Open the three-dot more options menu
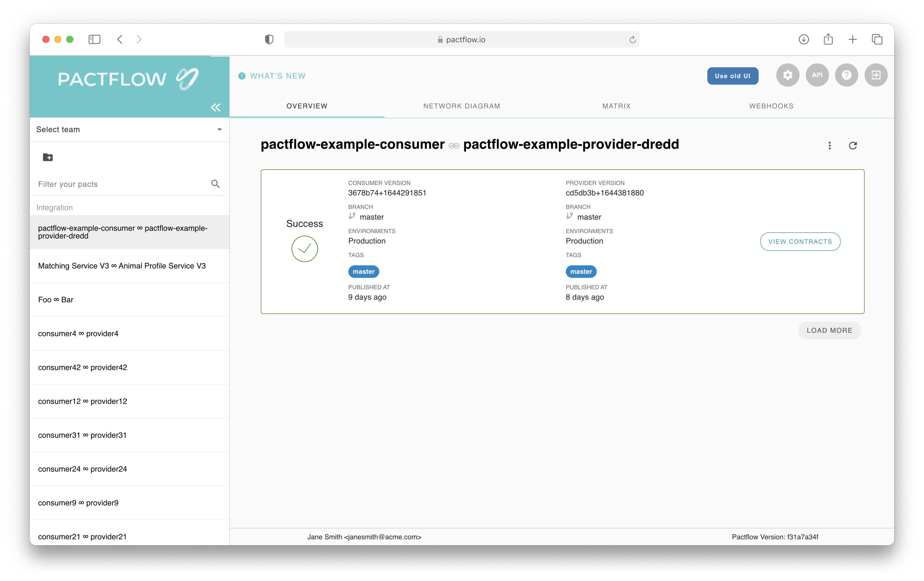This screenshot has height=581, width=924. 830,146
